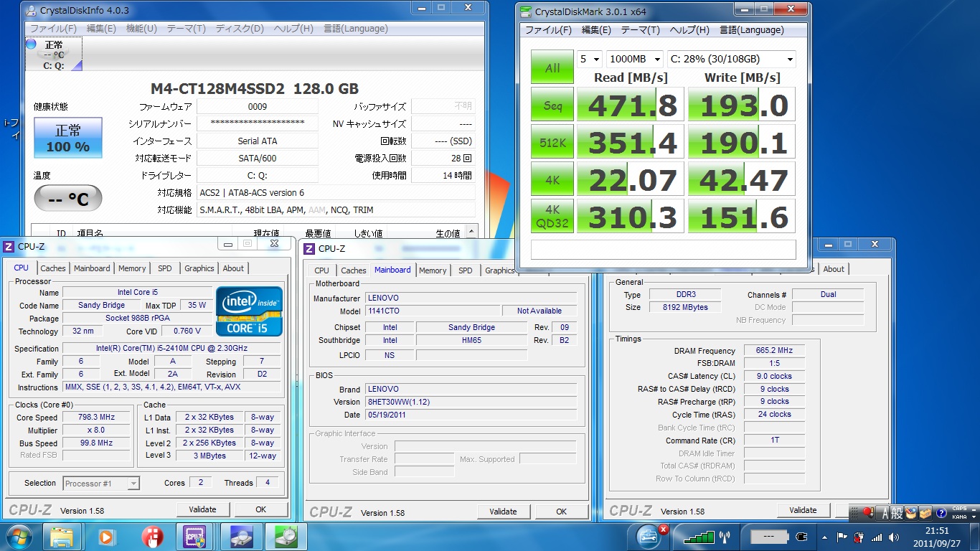Click the '8HET30WW(1.12)' BIOS version value
980x551 pixels.
tap(471, 402)
